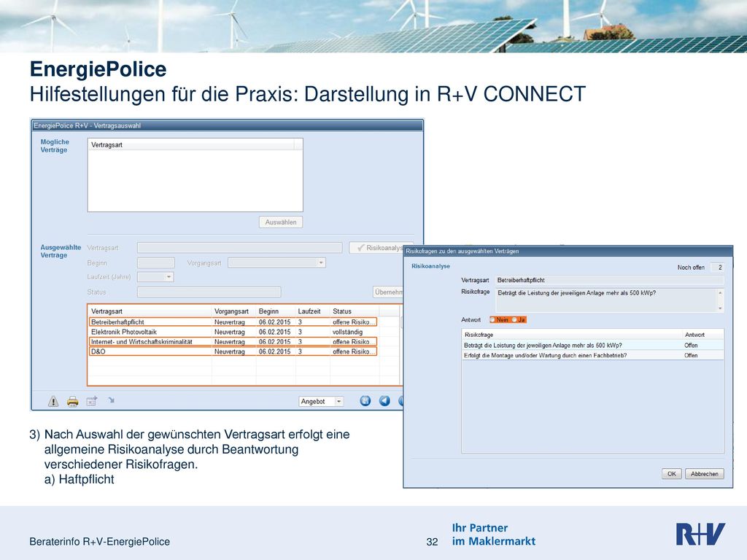Select the Internet- und Wirtschaftskriminalität row
Image resolution: width=747 pixels, height=560 pixels.
point(233,342)
